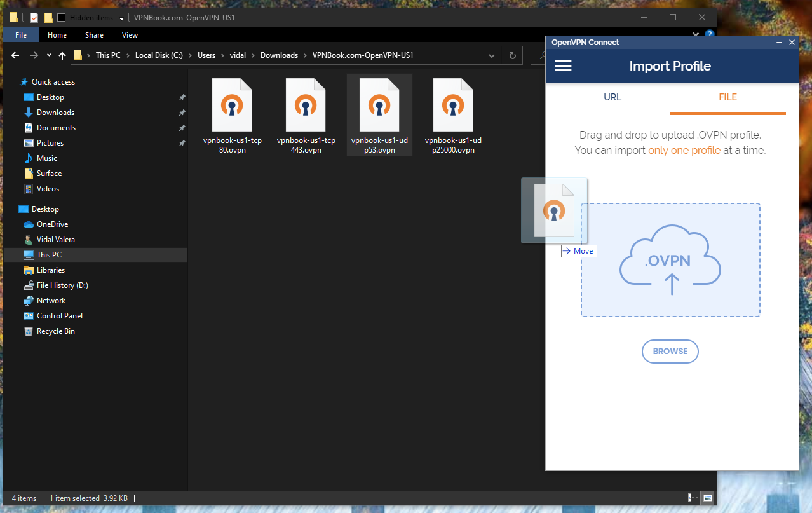Go up one folder level
The width and height of the screenshot is (812, 513).
point(62,55)
